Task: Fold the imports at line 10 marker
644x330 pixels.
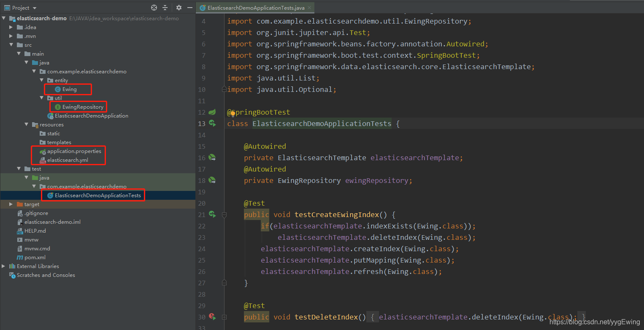Action: coord(224,89)
